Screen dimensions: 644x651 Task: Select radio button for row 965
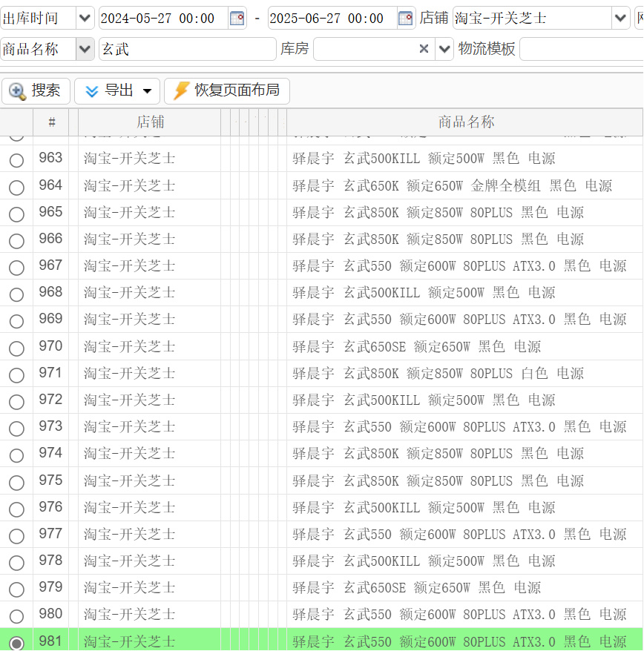(x=16, y=214)
